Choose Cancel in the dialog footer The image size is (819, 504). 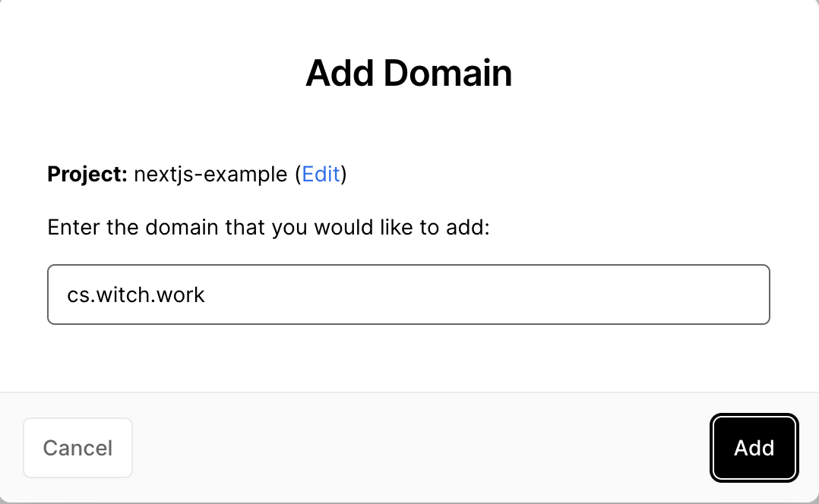[77, 448]
